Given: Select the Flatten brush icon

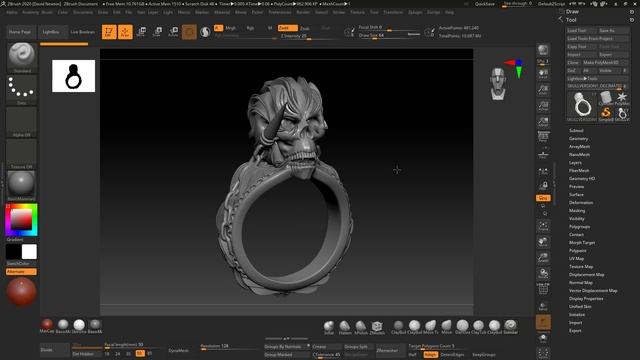Looking at the screenshot, I should (x=345, y=327).
